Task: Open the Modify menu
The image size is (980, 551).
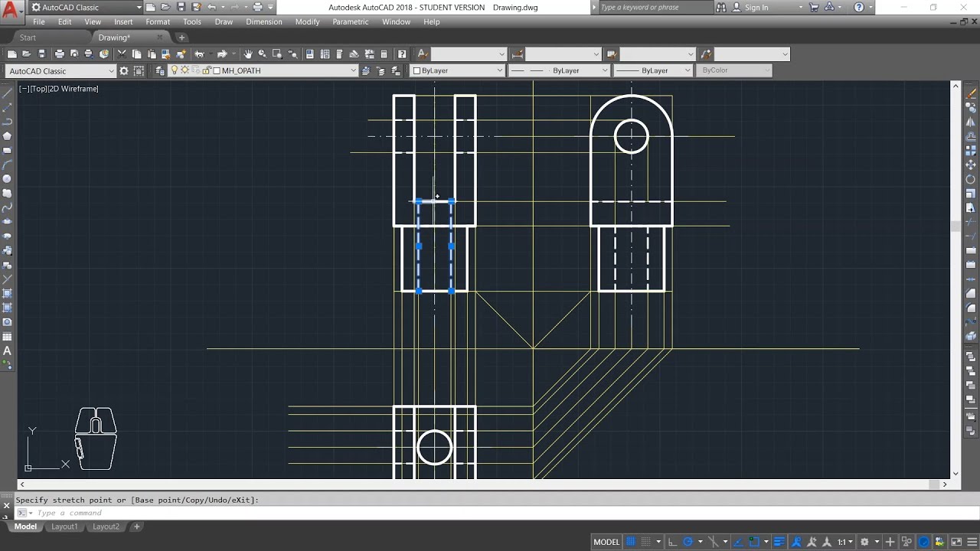Action: point(307,21)
